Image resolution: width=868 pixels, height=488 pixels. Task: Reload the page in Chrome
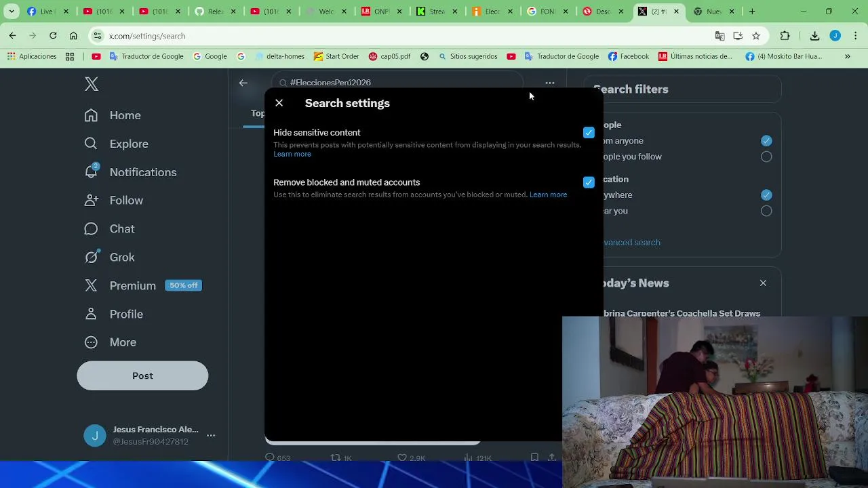(53, 36)
